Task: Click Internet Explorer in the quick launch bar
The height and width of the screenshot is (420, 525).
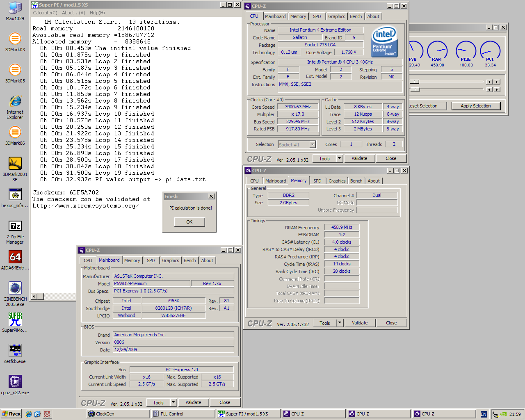Action: 29,414
